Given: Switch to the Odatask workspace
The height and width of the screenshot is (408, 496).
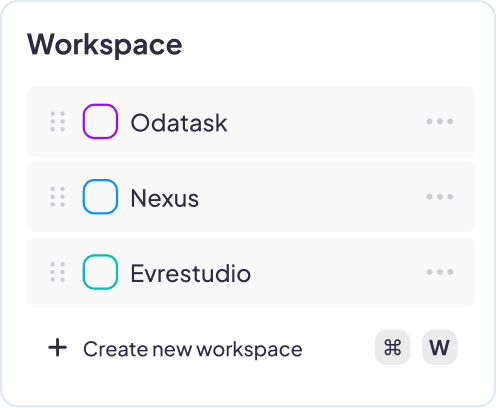Looking at the screenshot, I should point(251,121).
